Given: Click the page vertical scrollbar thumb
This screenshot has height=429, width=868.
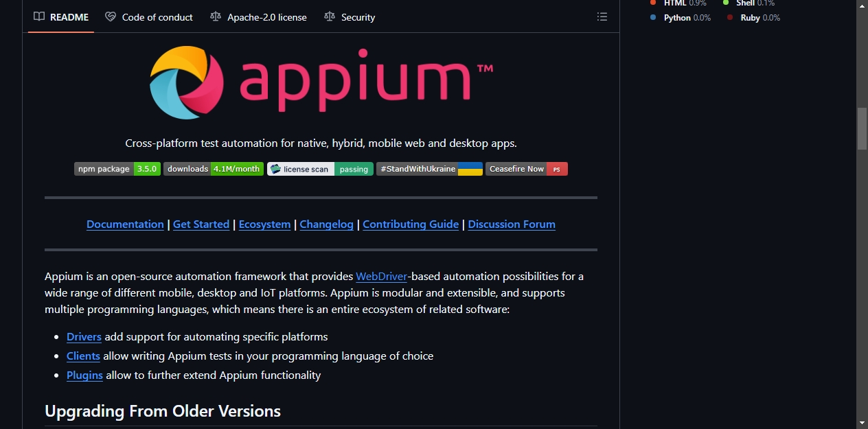Looking at the screenshot, I should 862,128.
